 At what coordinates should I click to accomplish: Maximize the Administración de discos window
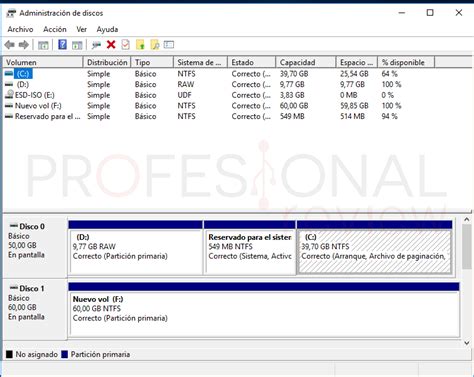point(430,13)
